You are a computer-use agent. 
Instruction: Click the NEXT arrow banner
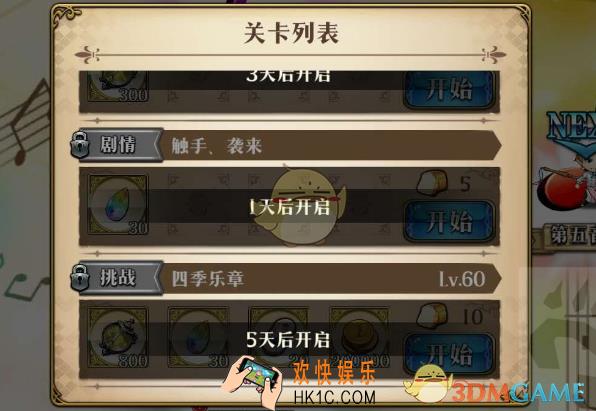click(x=572, y=133)
